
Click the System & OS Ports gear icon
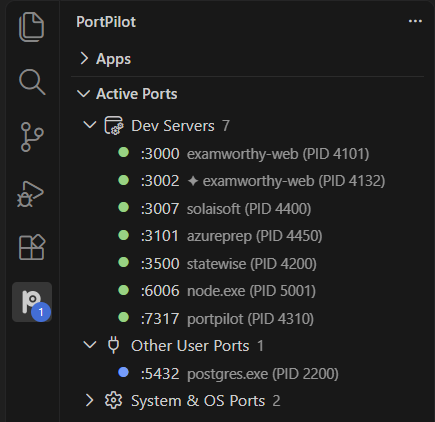(113, 400)
